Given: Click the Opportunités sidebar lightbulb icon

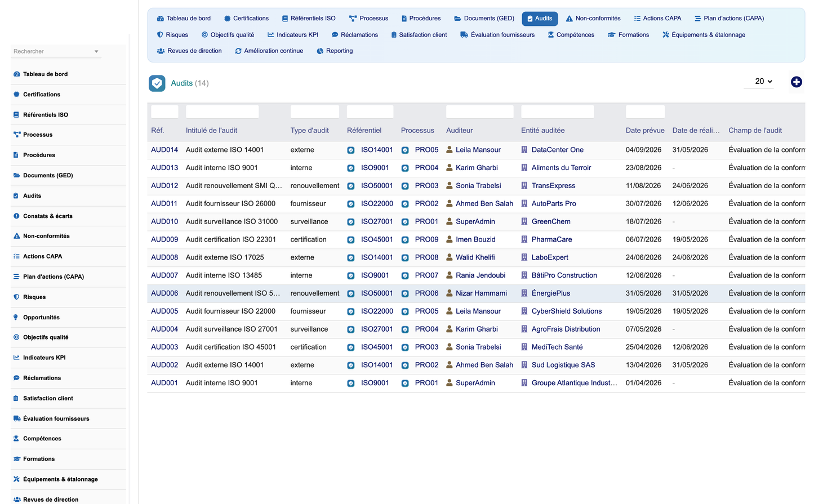Looking at the screenshot, I should coord(16,318).
